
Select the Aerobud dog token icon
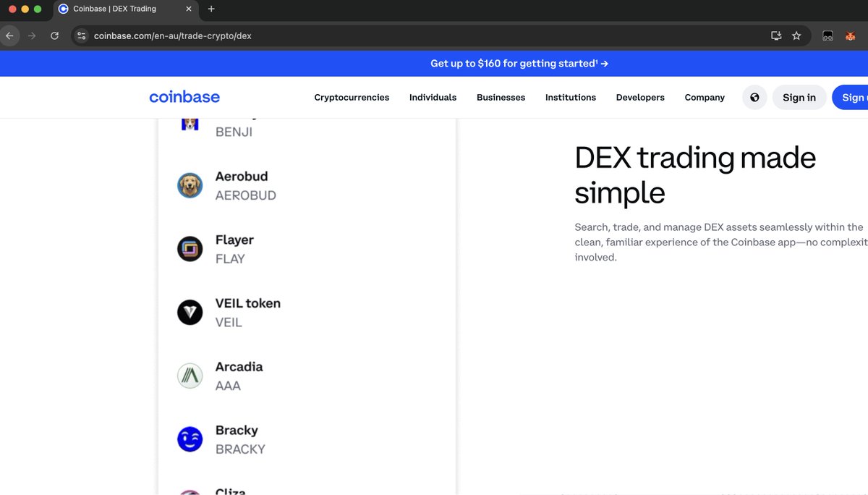point(190,186)
